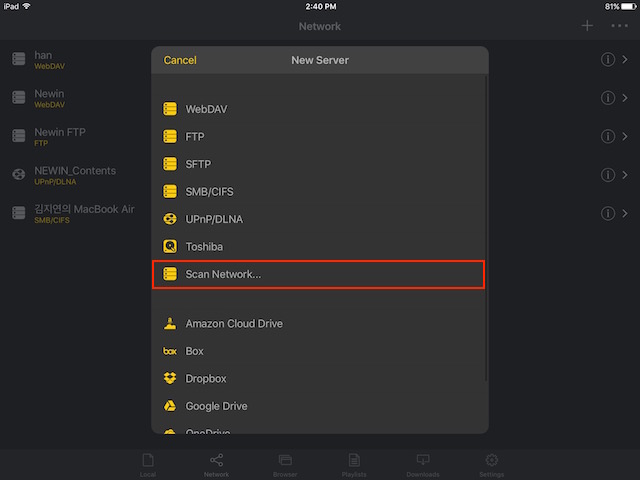Show info for MacBook Air server

point(607,213)
